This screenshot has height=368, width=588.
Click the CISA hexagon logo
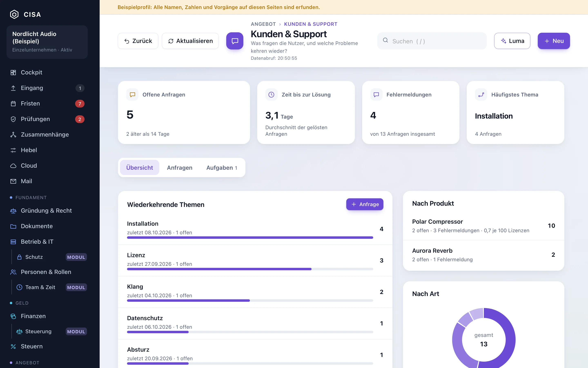point(14,14)
